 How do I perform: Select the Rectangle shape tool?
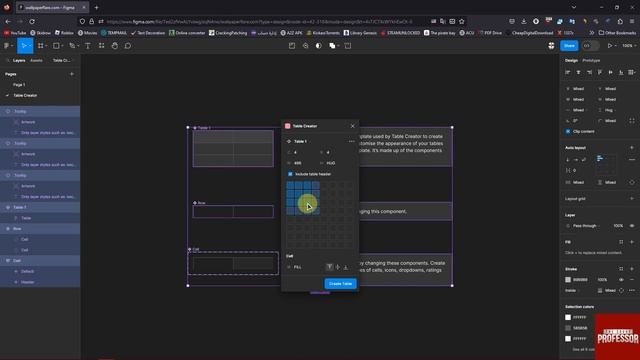[x=57, y=46]
